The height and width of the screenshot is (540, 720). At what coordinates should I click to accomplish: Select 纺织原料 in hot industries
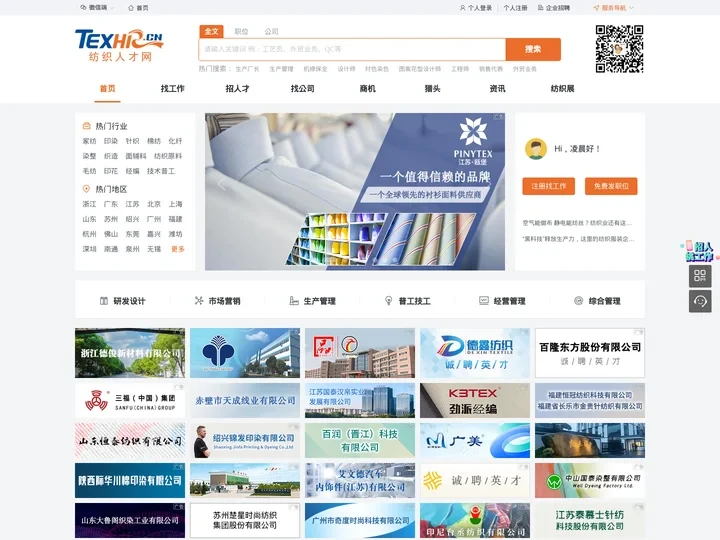[168, 156]
